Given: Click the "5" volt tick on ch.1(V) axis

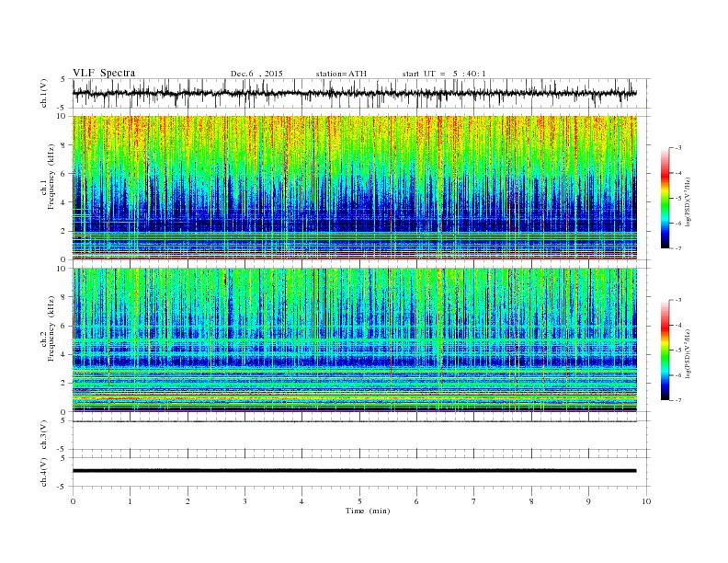Looking at the screenshot, I should coord(63,79).
